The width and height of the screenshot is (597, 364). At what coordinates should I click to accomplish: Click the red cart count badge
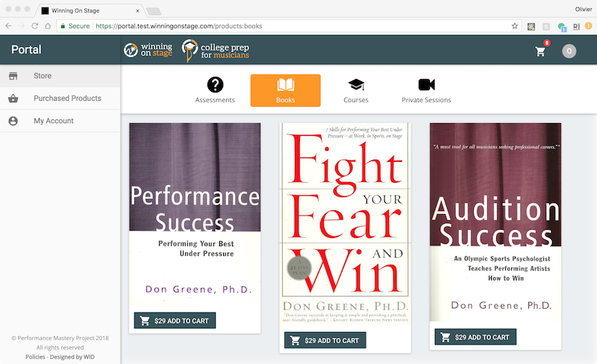click(547, 43)
